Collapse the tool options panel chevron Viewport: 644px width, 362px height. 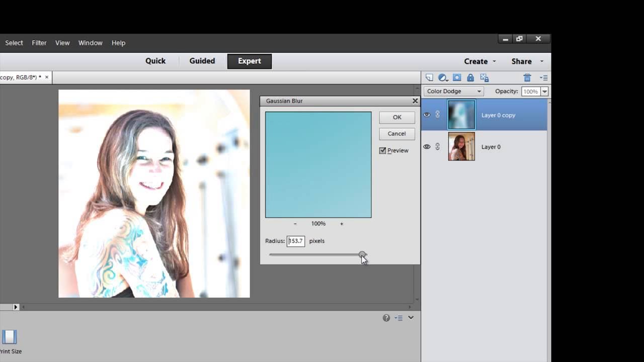coord(411,318)
